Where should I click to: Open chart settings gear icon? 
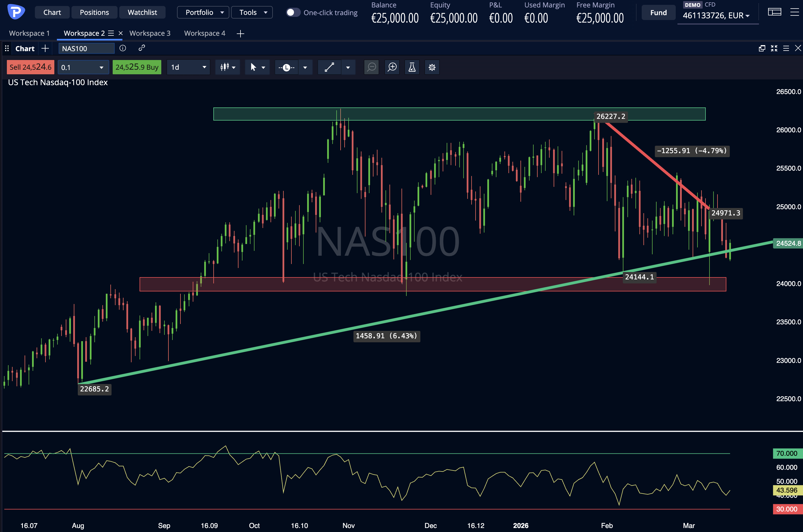click(x=432, y=67)
